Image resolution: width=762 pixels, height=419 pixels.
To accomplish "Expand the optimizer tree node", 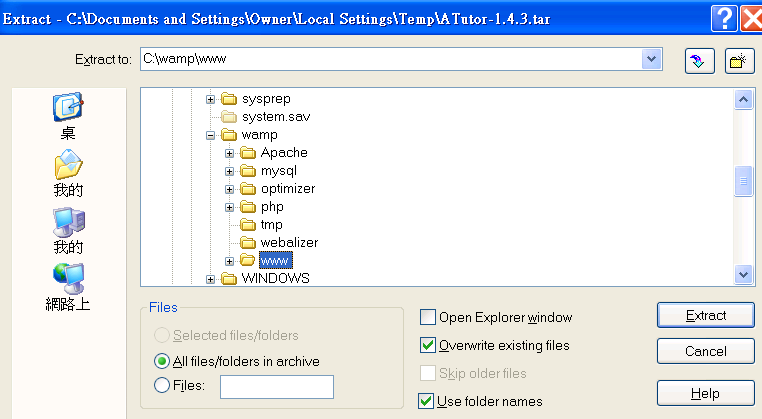I will click(x=229, y=190).
